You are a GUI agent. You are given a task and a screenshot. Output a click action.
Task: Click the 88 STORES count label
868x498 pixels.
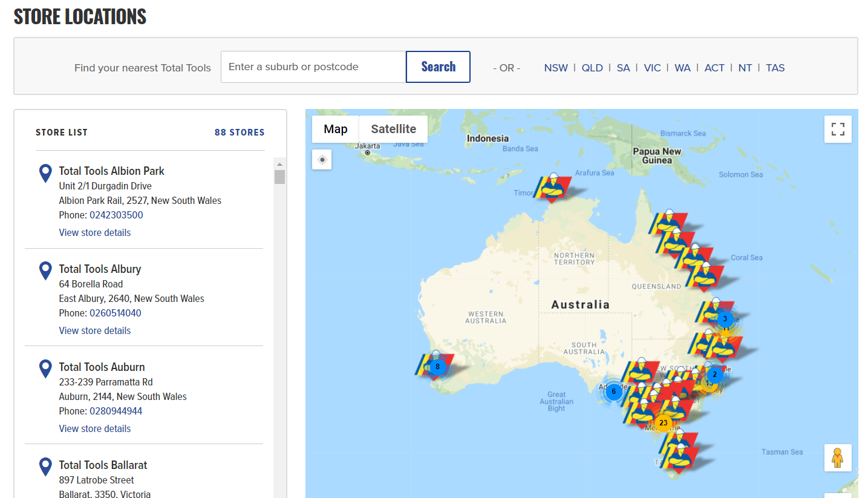(240, 133)
